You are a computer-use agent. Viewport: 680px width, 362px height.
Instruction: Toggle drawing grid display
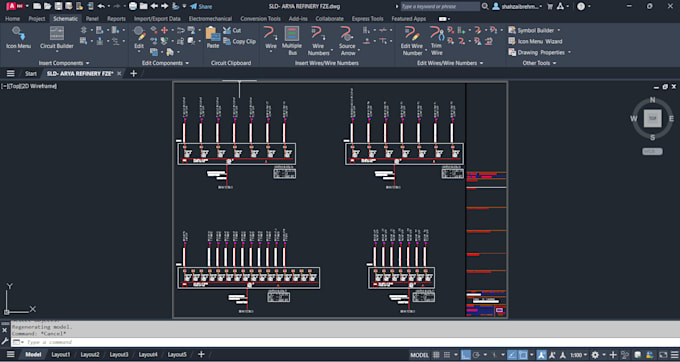tap(436, 355)
